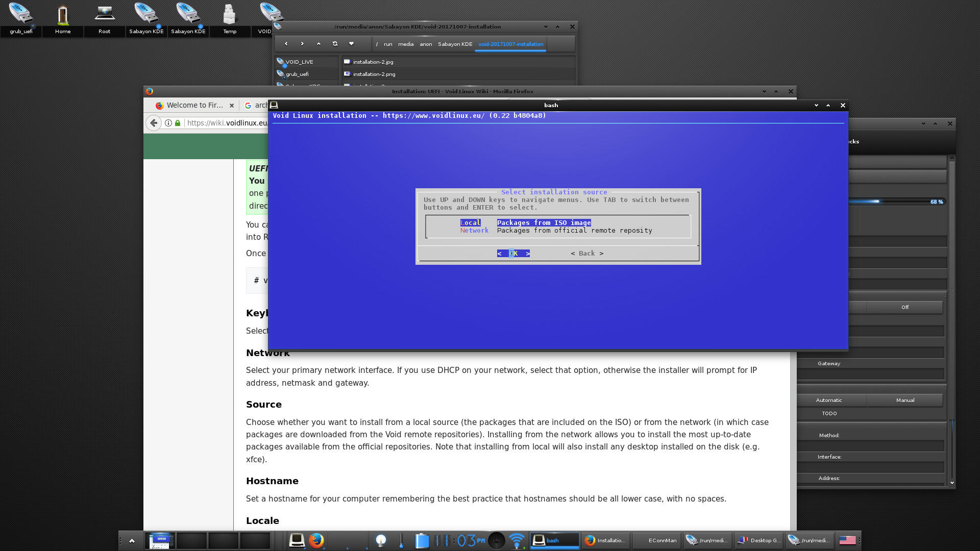Maximize the file manager window

557,27
